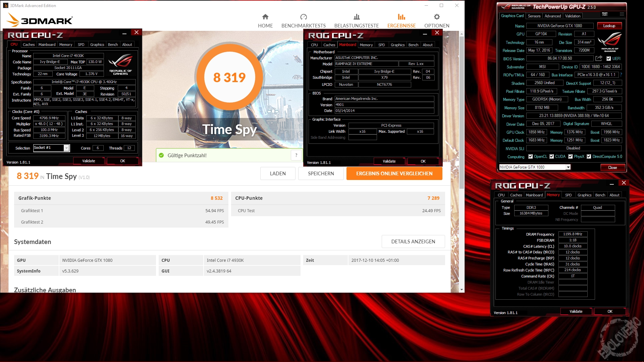The height and width of the screenshot is (362, 644).
Task: Click the 3DMark scrollbar up arrow
Action: point(462,34)
